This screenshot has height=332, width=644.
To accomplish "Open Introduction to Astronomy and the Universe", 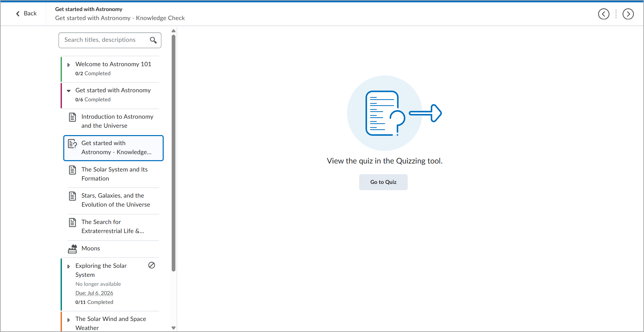I will (x=117, y=121).
